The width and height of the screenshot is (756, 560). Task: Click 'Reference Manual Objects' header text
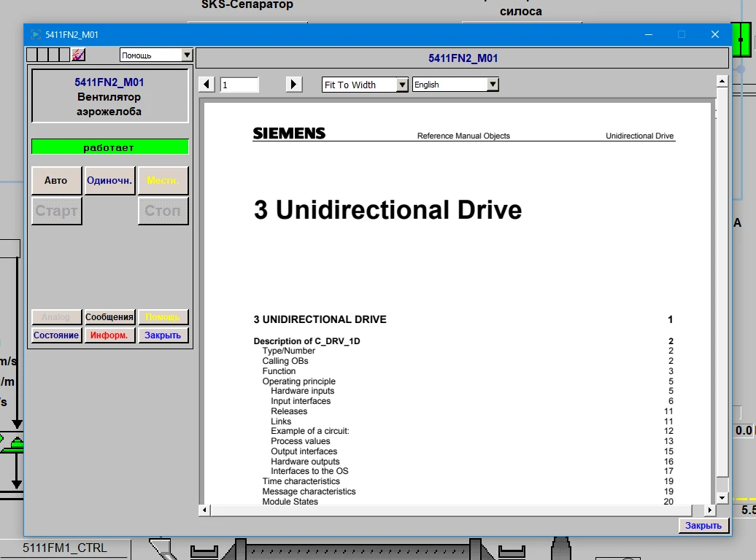[x=463, y=136]
